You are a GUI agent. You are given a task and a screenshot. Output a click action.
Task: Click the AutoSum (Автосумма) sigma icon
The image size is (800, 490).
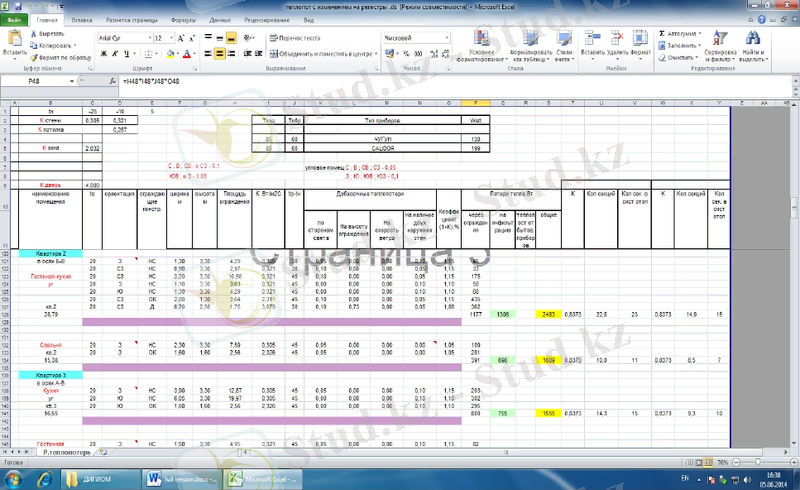point(663,33)
